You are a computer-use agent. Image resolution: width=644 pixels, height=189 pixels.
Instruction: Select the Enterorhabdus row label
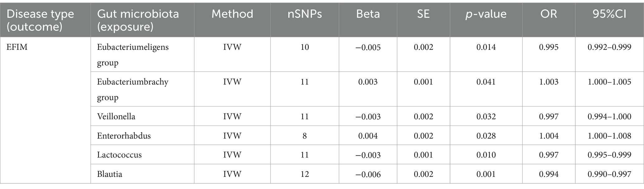[124, 136]
